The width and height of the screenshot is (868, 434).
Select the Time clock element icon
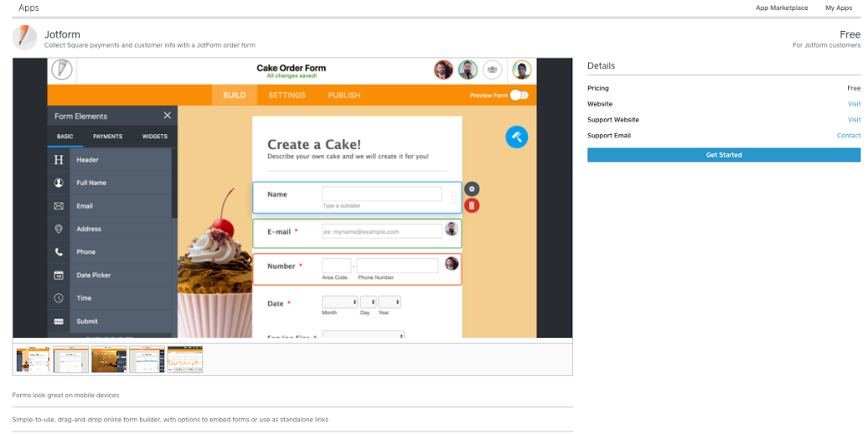[x=59, y=297]
